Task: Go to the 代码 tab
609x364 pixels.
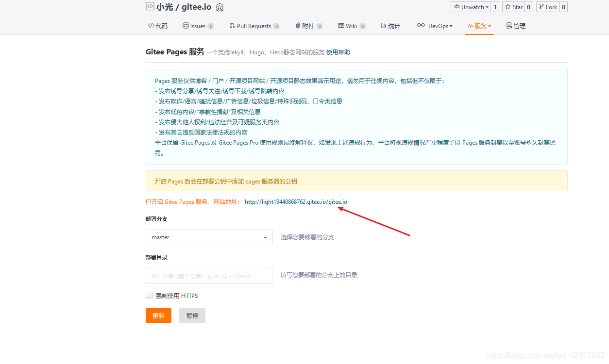Action: [x=157, y=26]
